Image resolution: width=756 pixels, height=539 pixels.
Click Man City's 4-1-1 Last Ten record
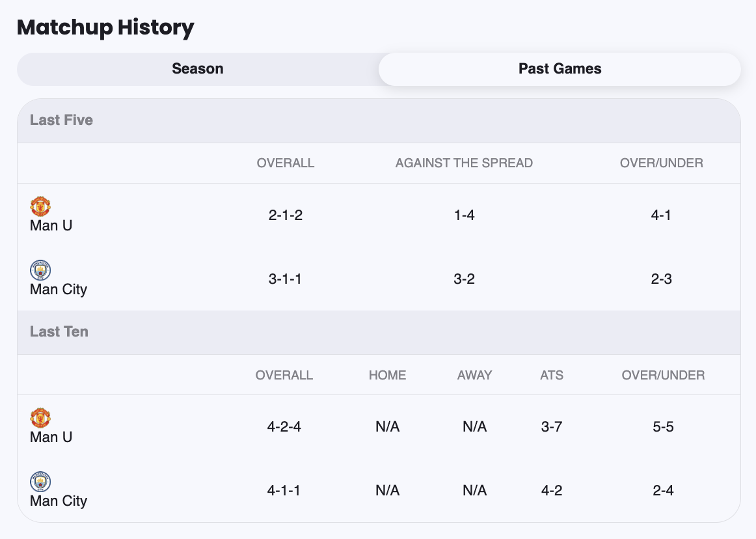[284, 491]
